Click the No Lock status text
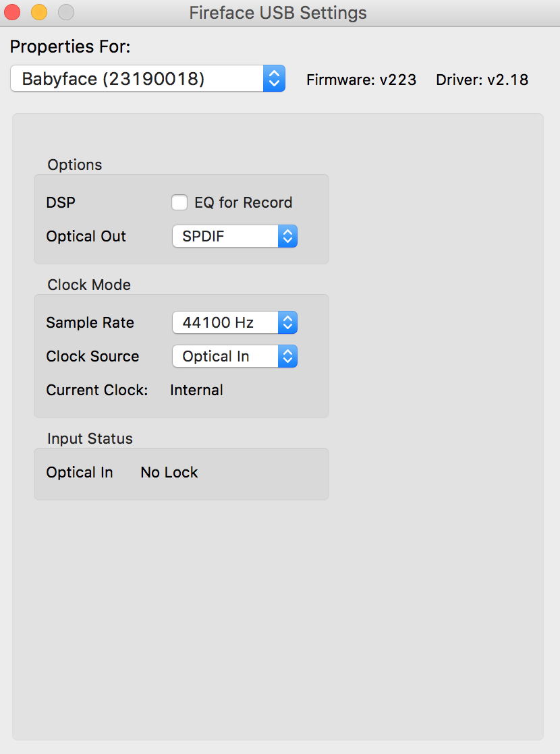560x754 pixels. 169,473
